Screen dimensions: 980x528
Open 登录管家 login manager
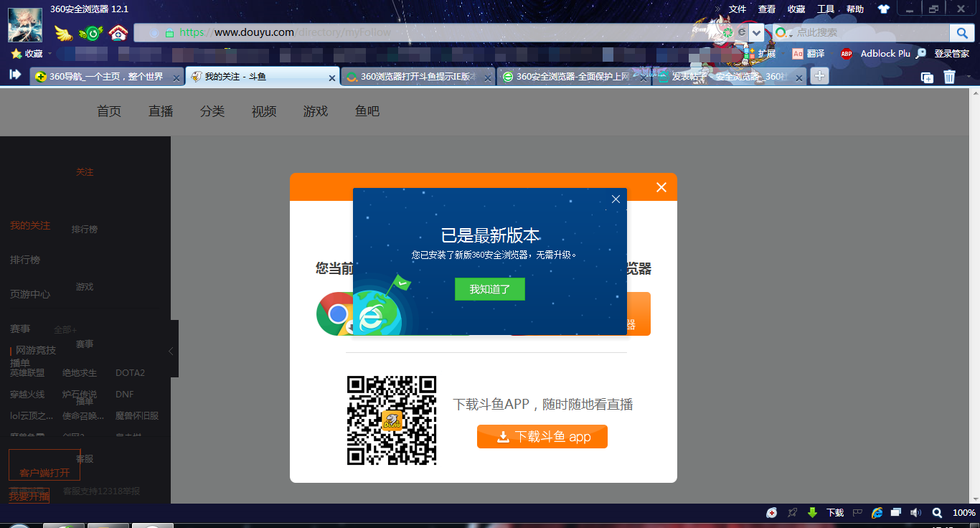point(943,54)
